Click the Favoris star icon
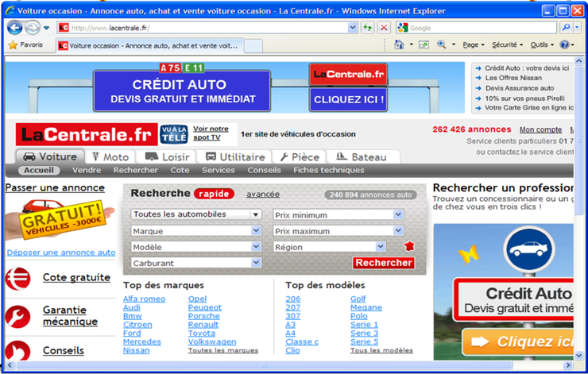588x374 pixels. tap(14, 45)
